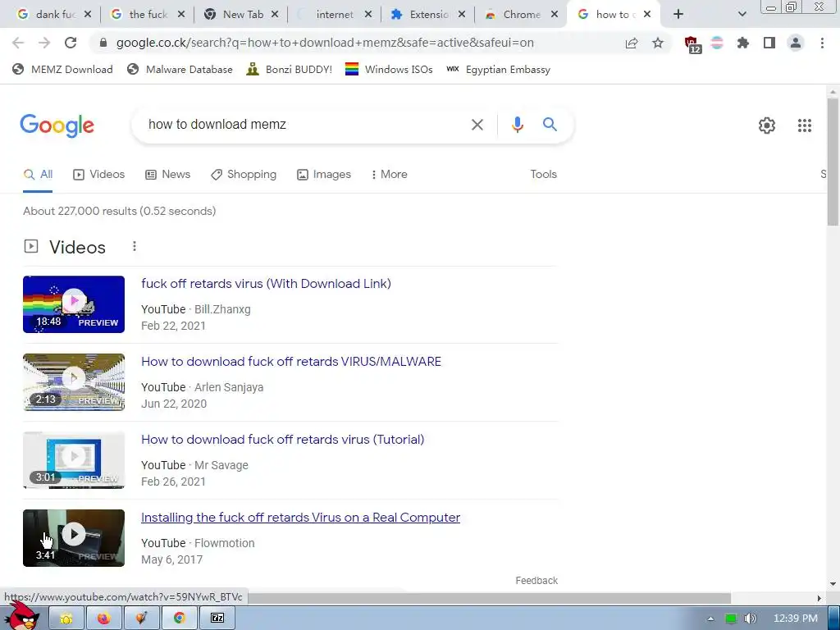This screenshot has height=630, width=840.
Task: Open Google quick settings gear
Action: [767, 126]
